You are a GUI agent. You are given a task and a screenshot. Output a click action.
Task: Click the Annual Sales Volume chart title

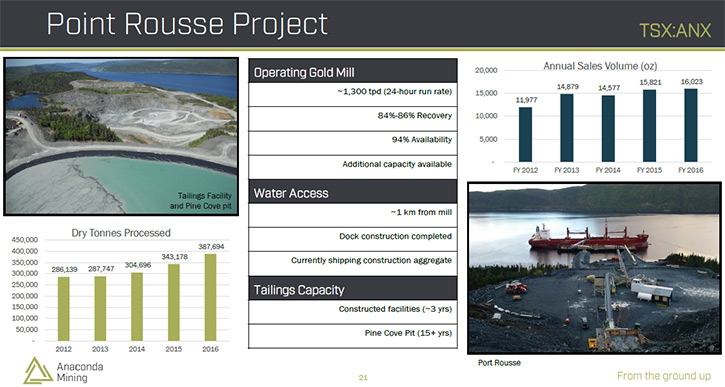[x=600, y=66]
